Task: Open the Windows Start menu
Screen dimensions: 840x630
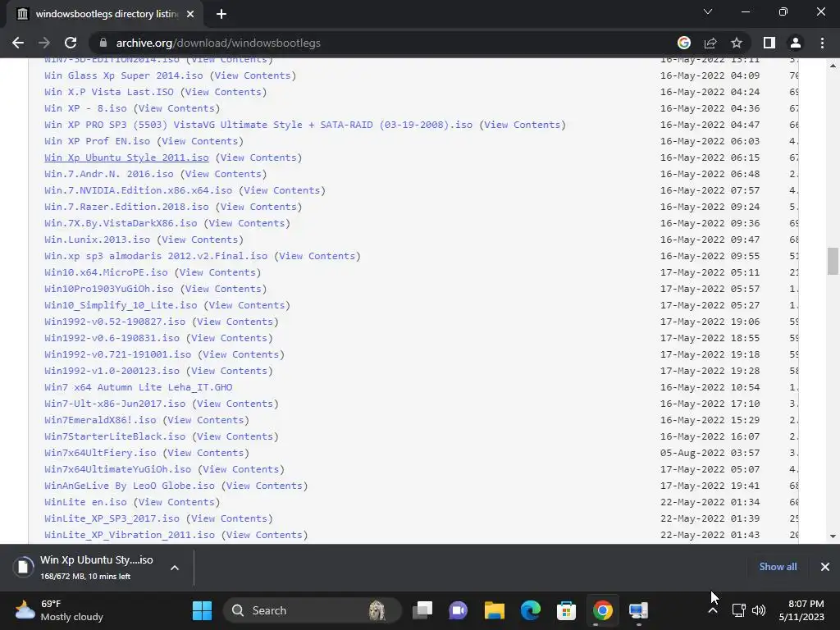Action: tap(202, 610)
